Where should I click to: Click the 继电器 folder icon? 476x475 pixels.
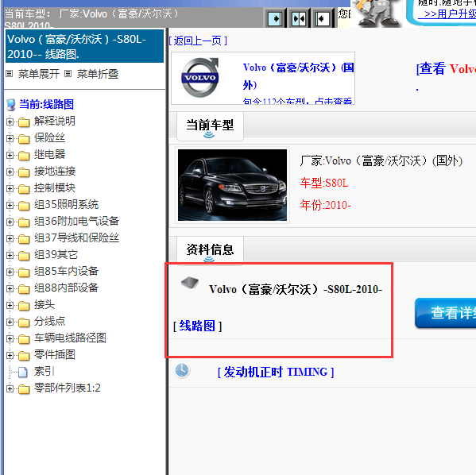[24, 156]
